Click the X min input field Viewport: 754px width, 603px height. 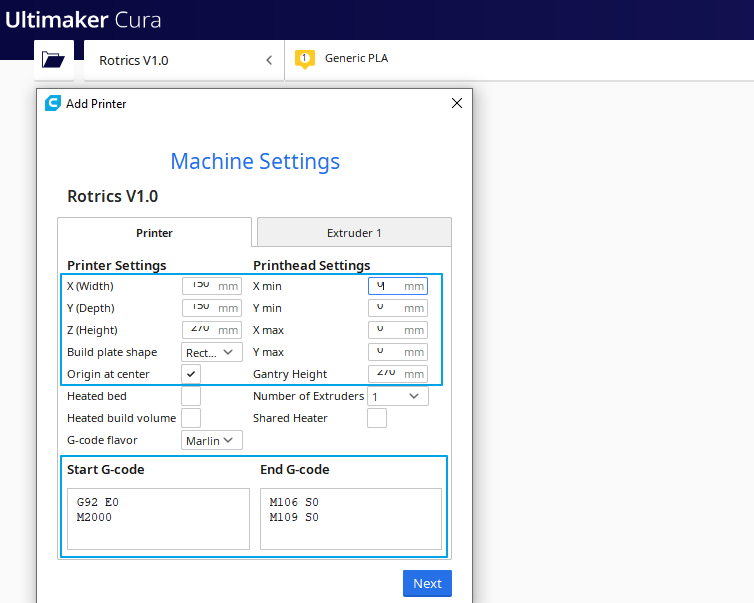[x=398, y=286]
